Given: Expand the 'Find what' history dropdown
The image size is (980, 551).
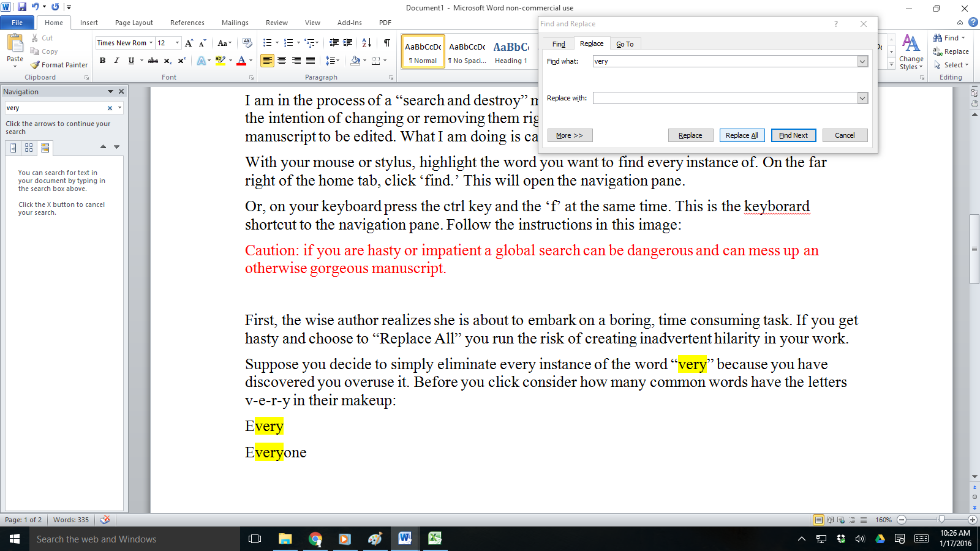Looking at the screenshot, I should pos(862,61).
